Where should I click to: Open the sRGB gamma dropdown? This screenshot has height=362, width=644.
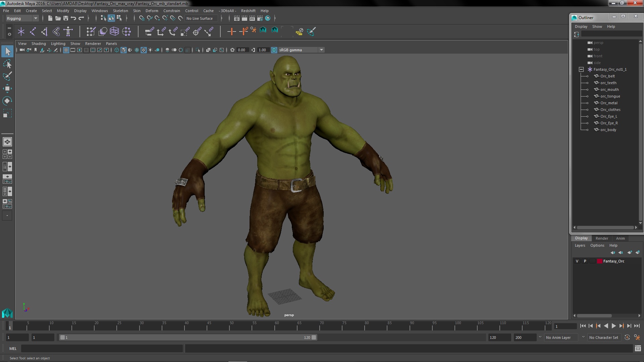tap(301, 50)
